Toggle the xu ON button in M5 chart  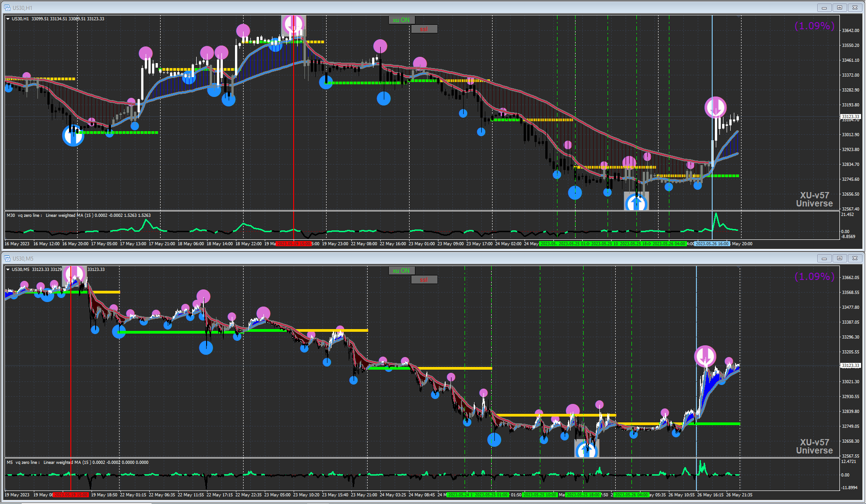[401, 270]
